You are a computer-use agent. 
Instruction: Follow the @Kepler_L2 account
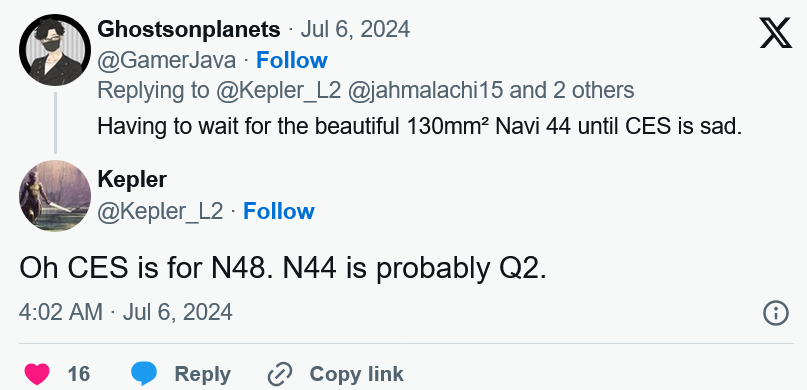point(278,211)
